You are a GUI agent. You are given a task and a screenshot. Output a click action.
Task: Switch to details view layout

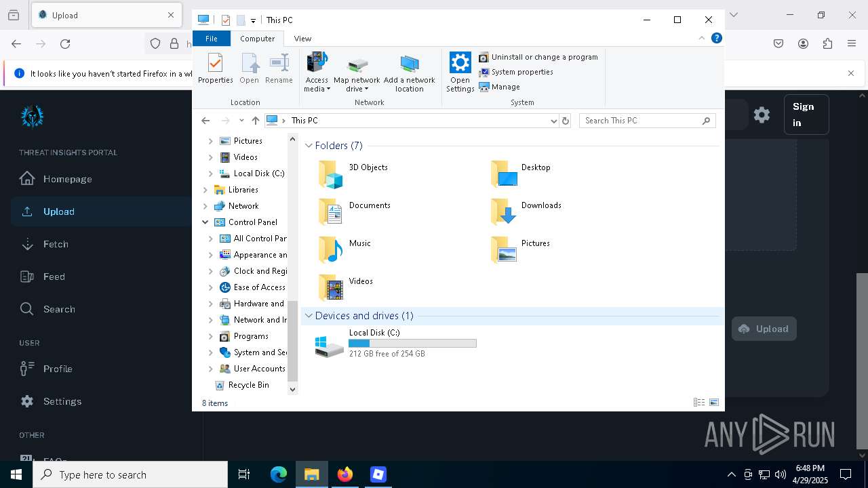(x=699, y=403)
